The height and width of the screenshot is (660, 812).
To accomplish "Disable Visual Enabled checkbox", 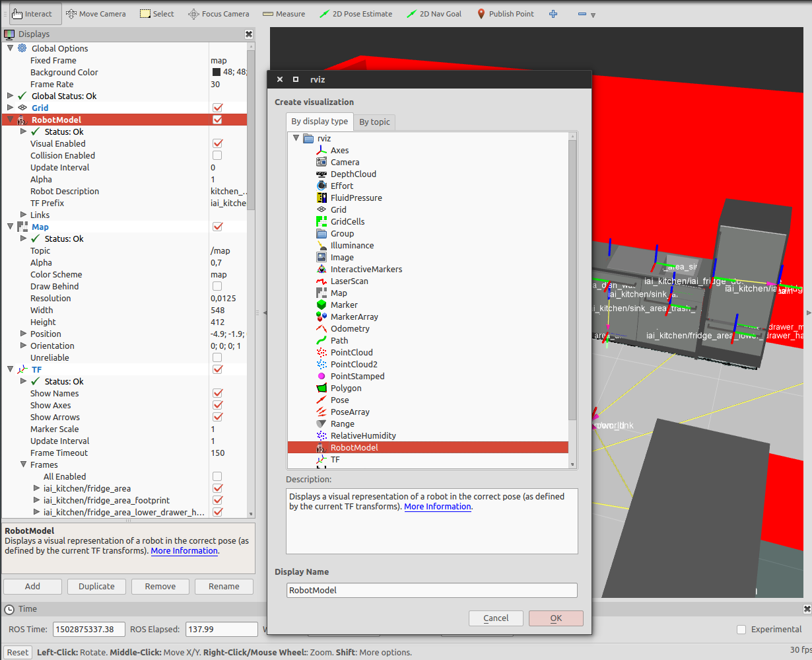I will pyautogui.click(x=218, y=143).
